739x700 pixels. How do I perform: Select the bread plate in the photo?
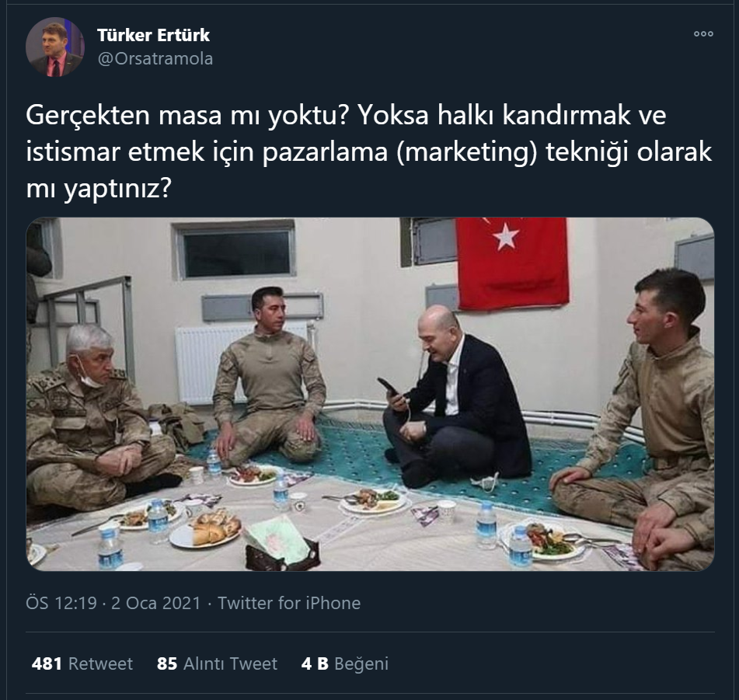click(x=205, y=530)
